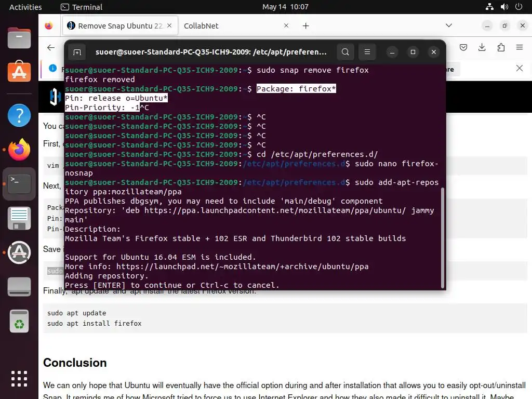Click 'Mozilla Team's Firefox stable' description line
This screenshot has width=532, height=399.
tap(235, 238)
